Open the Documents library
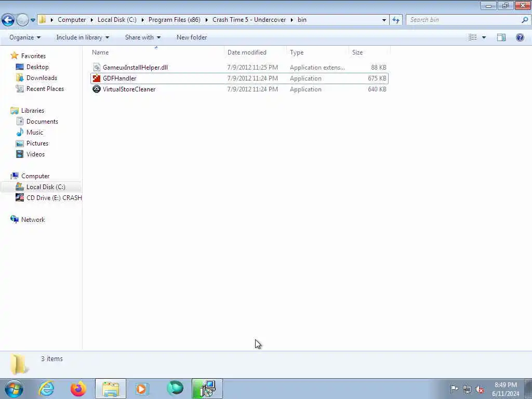This screenshot has width=532, height=399. tap(42, 122)
